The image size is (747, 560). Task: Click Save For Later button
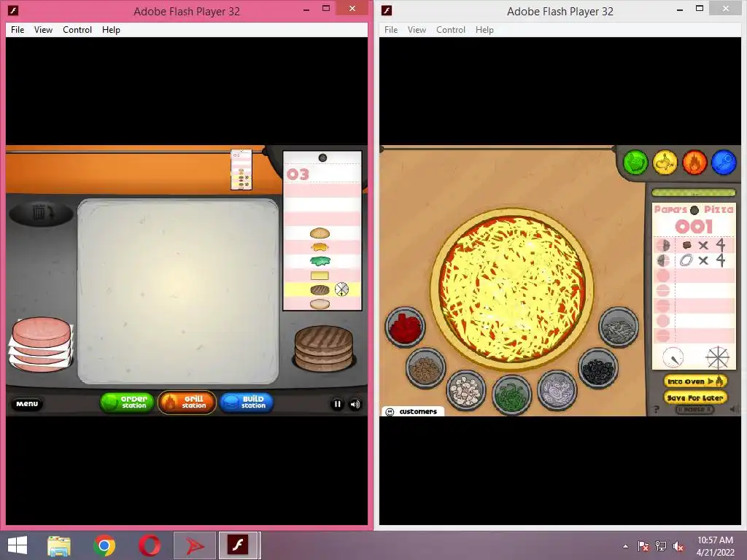(695, 397)
